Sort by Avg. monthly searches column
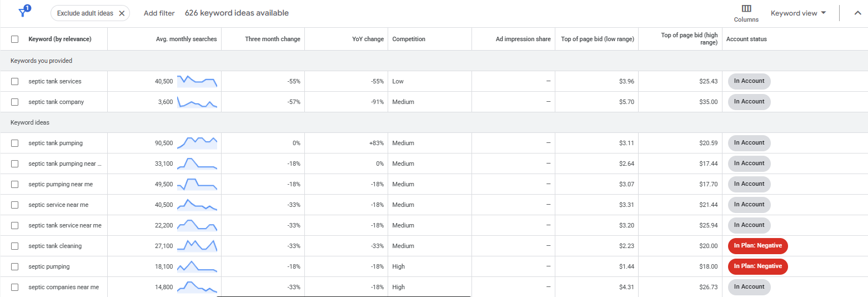The image size is (868, 297). (186, 39)
